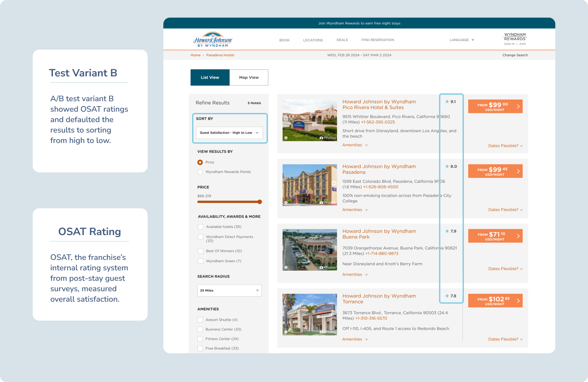Screen dimensions: 588x382
Task: Open the Book menu
Action: point(284,40)
